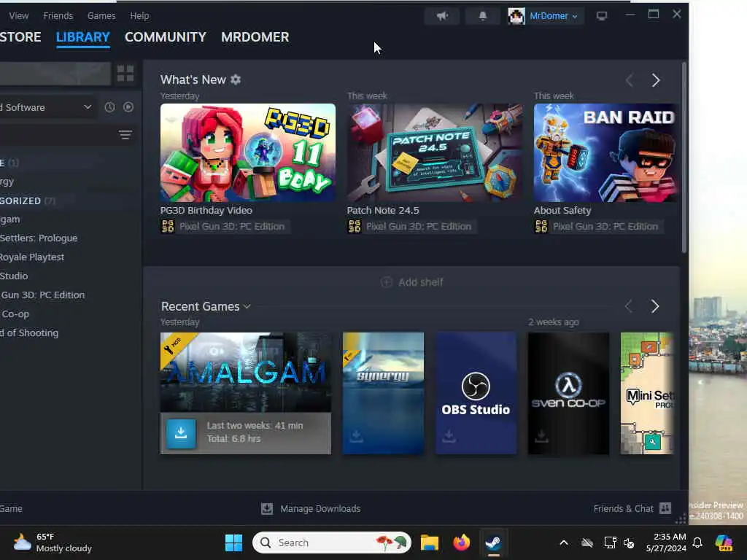Click the Steam taskbar icon
The image size is (747, 560).
click(x=493, y=542)
